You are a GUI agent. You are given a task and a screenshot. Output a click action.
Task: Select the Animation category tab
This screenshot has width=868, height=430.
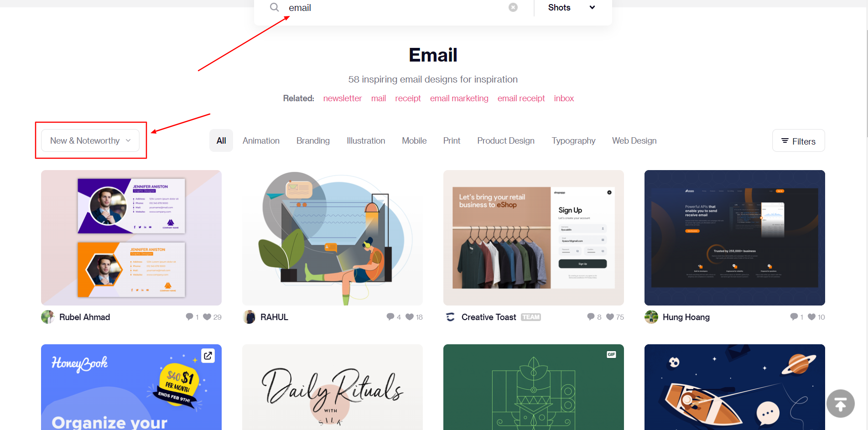point(261,140)
